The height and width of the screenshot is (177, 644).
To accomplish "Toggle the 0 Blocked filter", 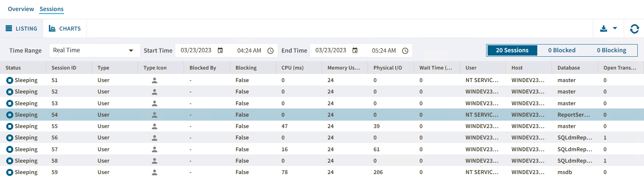I will coord(562,50).
